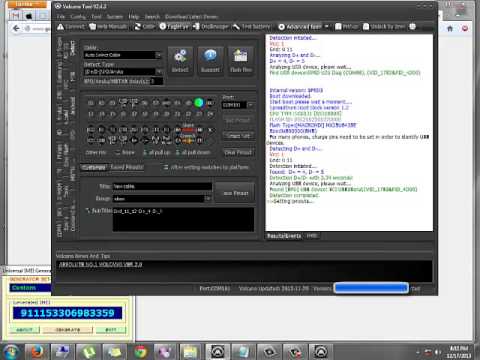The image size is (480, 360).
Task: Click the GENERATE button in IMEI Generator
Action: point(67,330)
